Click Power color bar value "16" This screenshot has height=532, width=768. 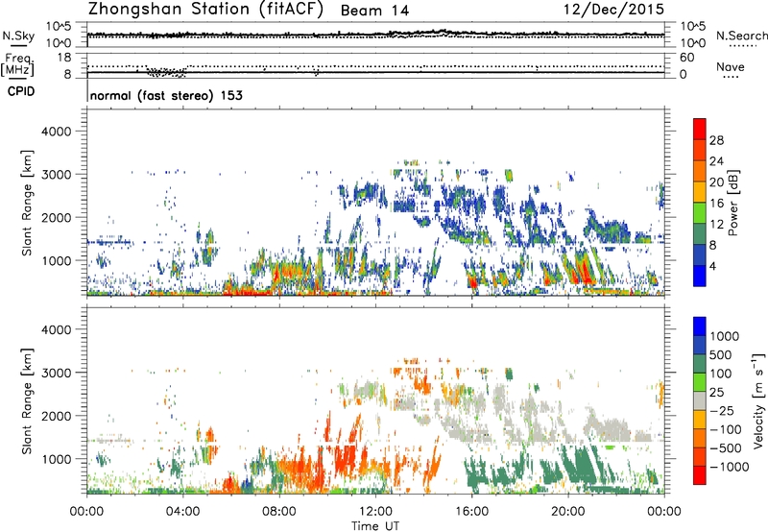click(716, 204)
